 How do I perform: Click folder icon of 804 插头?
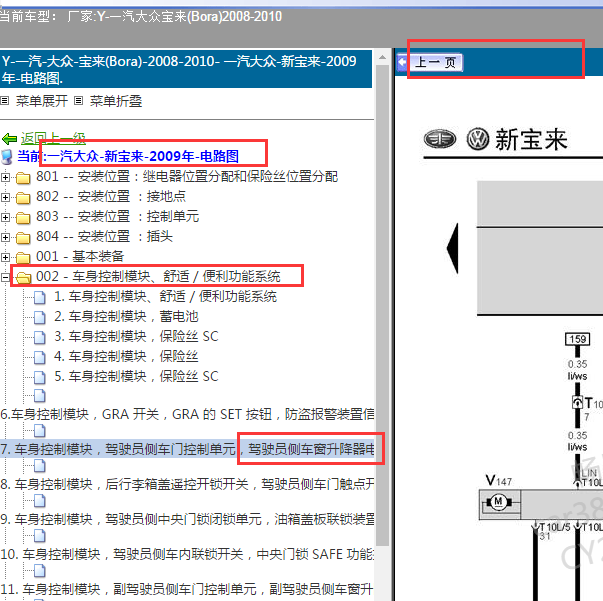coord(23,238)
